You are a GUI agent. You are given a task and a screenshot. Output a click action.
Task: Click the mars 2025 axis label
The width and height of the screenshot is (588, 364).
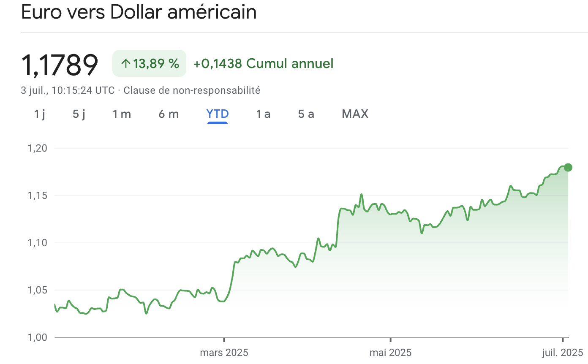(x=224, y=353)
